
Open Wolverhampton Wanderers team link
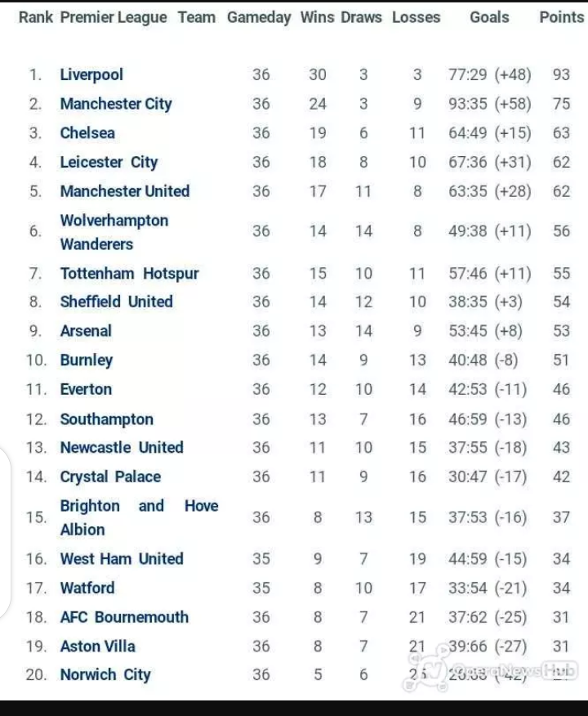114,232
